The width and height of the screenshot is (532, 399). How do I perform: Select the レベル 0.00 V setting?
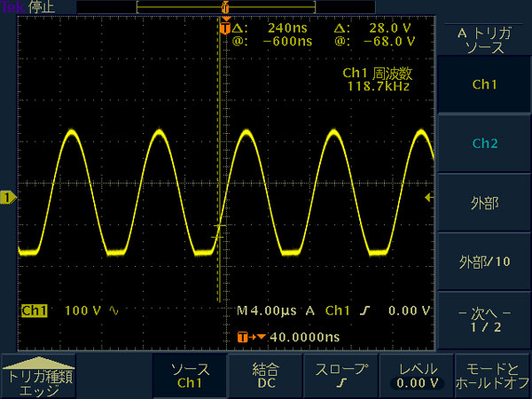coord(416,377)
